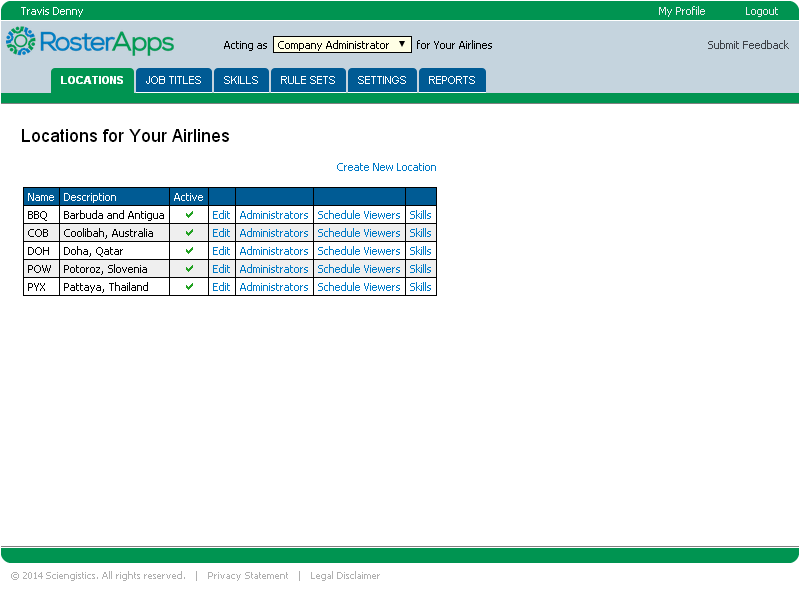Click Create New Location link
The height and width of the screenshot is (600, 800).
click(386, 167)
